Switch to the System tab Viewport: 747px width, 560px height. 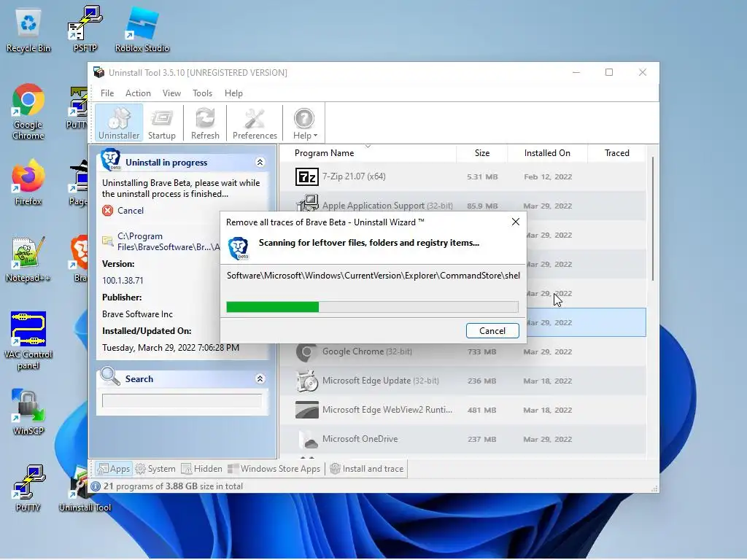point(155,469)
